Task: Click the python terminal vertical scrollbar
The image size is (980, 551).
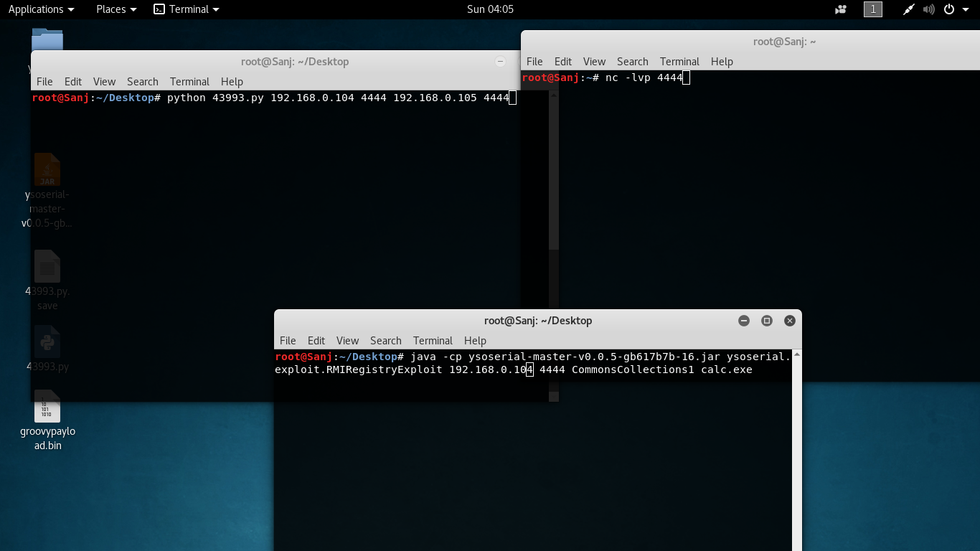Action: (x=554, y=170)
